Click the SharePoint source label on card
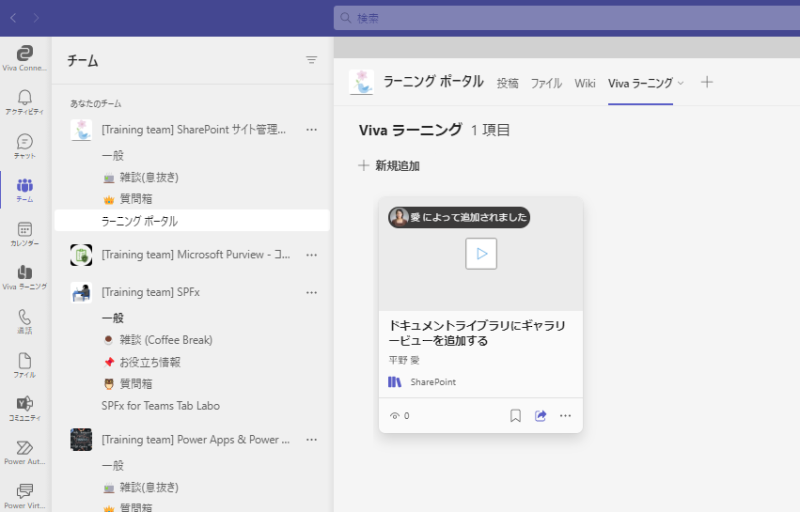Image resolution: width=800 pixels, height=512 pixels. (433, 382)
